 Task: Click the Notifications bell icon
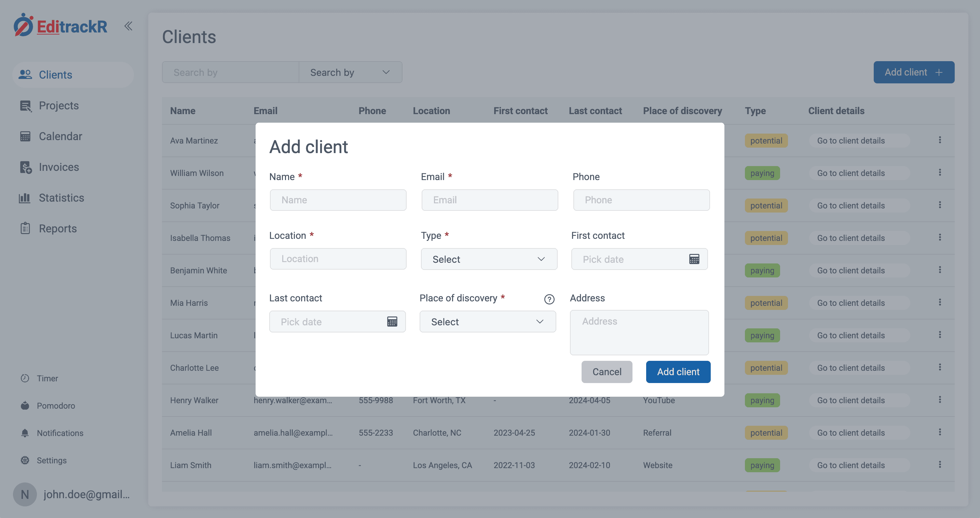click(25, 433)
